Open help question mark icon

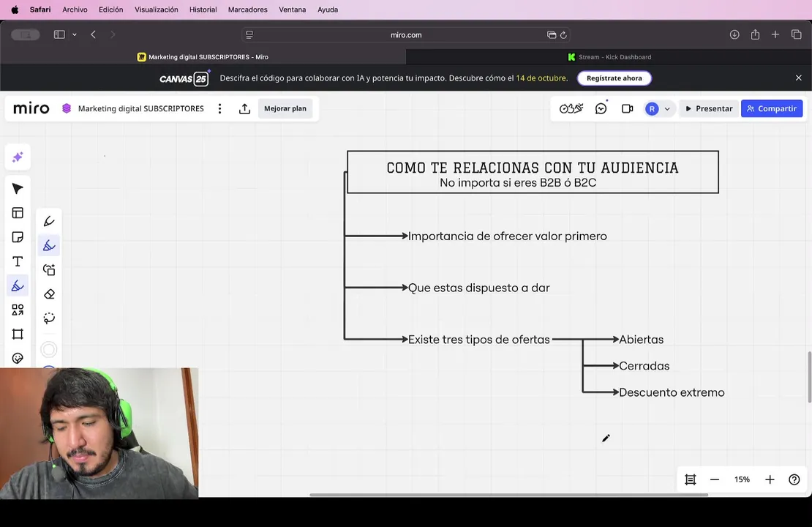tap(794, 480)
